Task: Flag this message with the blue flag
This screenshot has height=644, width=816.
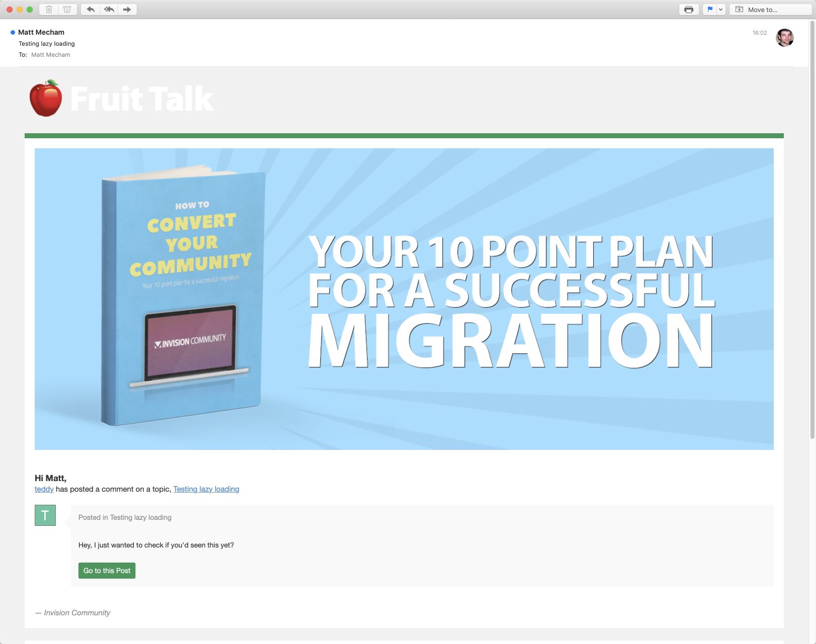Action: coord(709,10)
